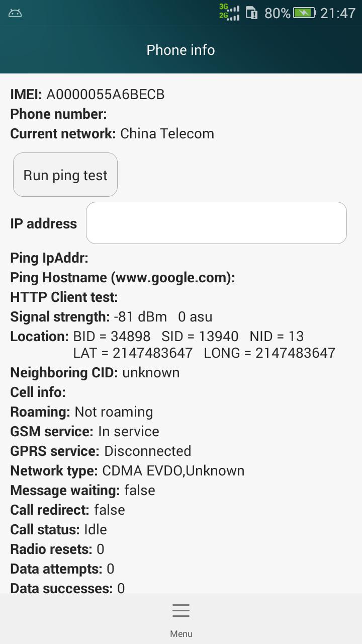Select the IMEI value A0000055A6BECB
Screen dimensions: 362x644
[106, 95]
